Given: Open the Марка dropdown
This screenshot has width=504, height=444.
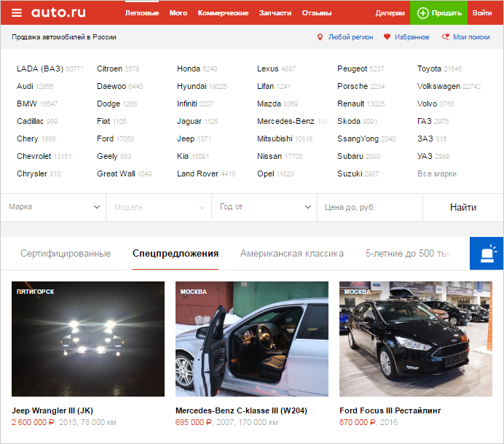Looking at the screenshot, I should tap(53, 207).
